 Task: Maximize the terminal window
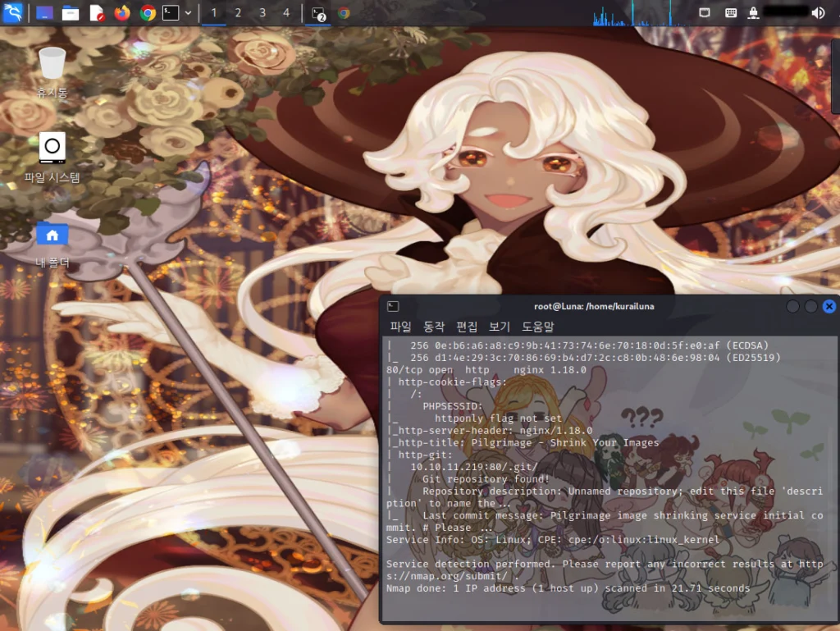click(x=811, y=306)
